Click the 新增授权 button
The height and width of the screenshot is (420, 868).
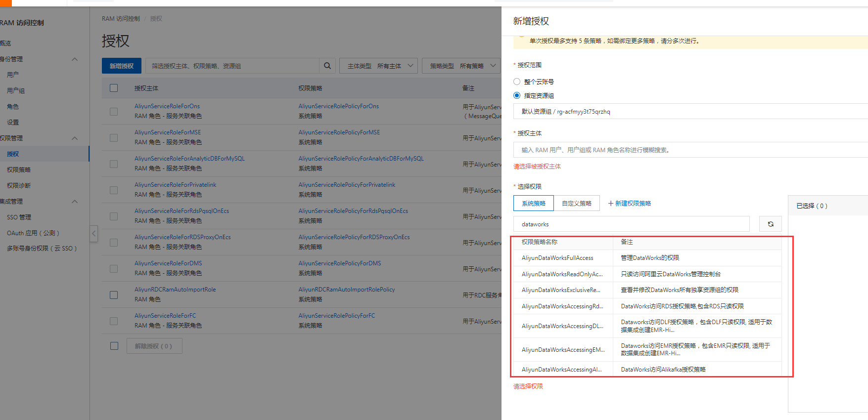(122, 66)
